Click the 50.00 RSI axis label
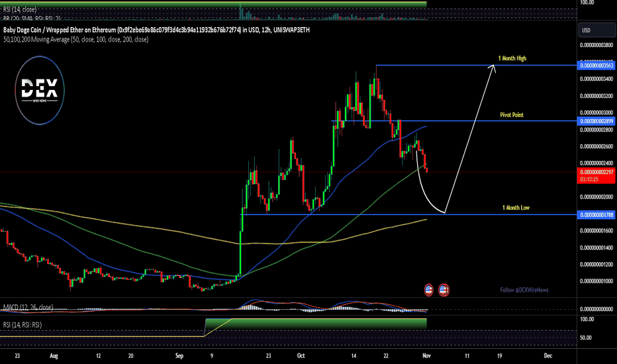Screen dimensions: 617x364 (585, 338)
